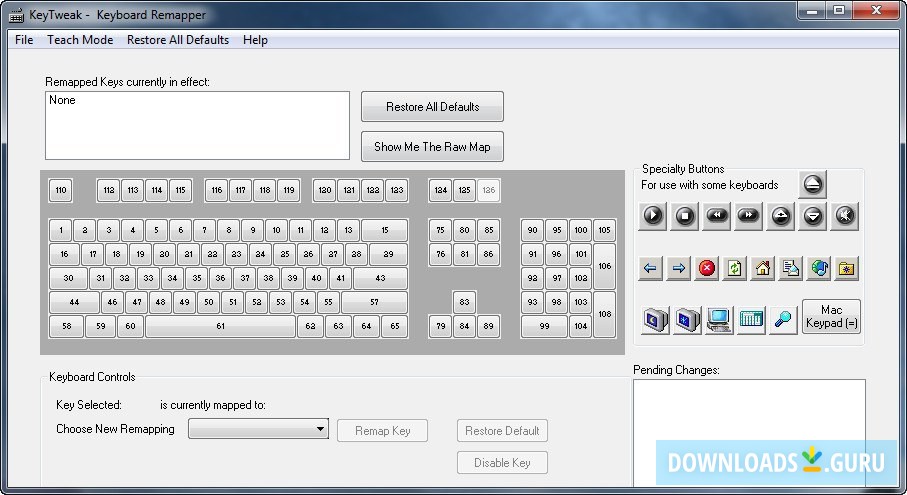The width and height of the screenshot is (907, 495).
Task: Click Show Me The Raw Map button
Action: pyautogui.click(x=432, y=146)
